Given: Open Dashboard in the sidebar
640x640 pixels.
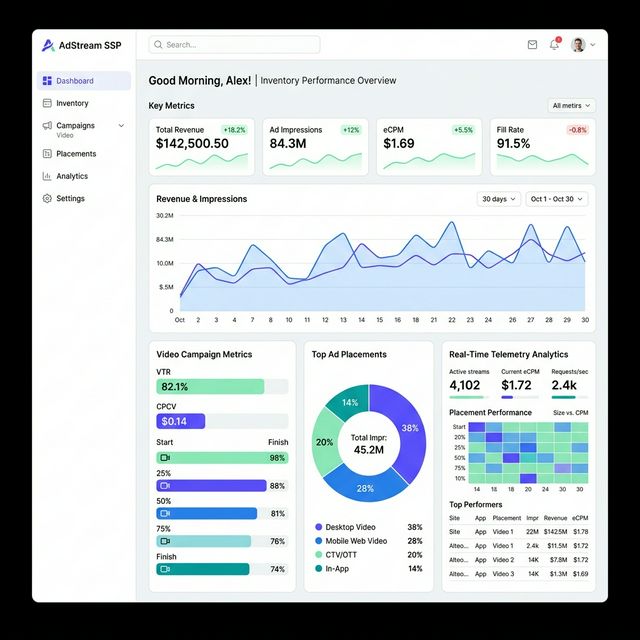Looking at the screenshot, I should click(84, 81).
